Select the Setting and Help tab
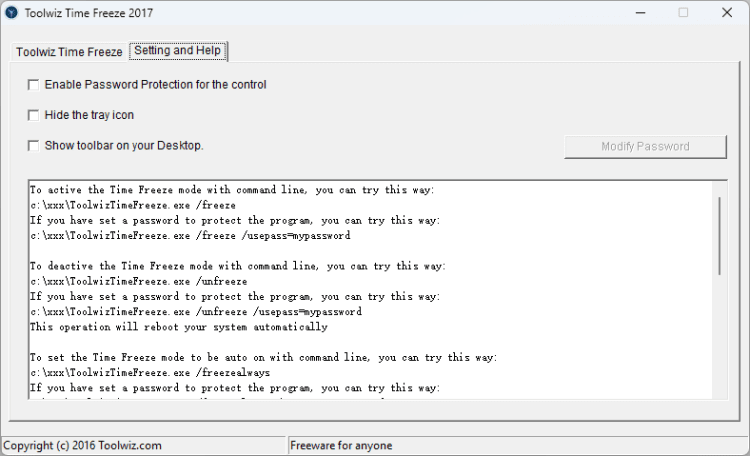The image size is (750, 456). tap(178, 51)
